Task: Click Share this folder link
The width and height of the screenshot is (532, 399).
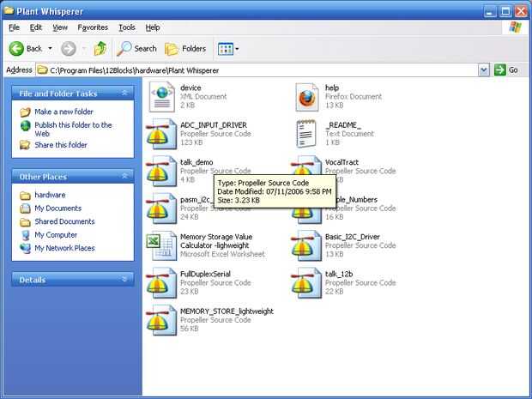Action: pos(61,145)
